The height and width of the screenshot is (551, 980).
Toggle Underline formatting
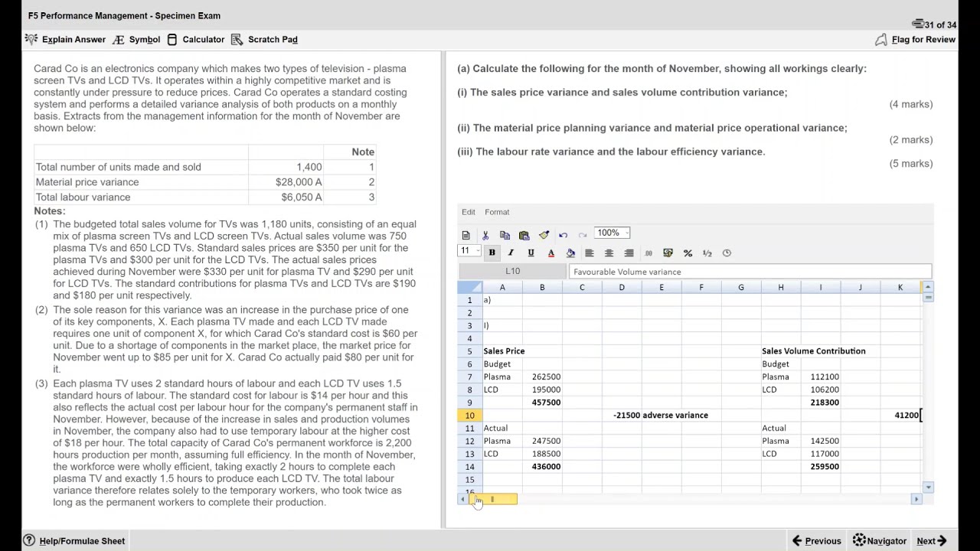coord(531,253)
